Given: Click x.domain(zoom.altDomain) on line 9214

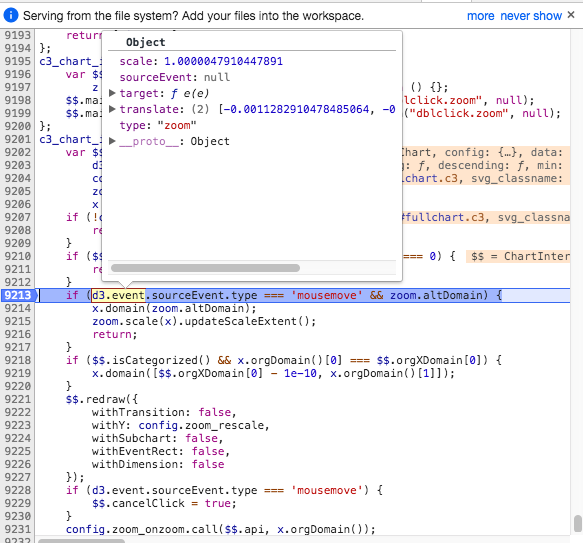Looking at the screenshot, I should (174, 308).
